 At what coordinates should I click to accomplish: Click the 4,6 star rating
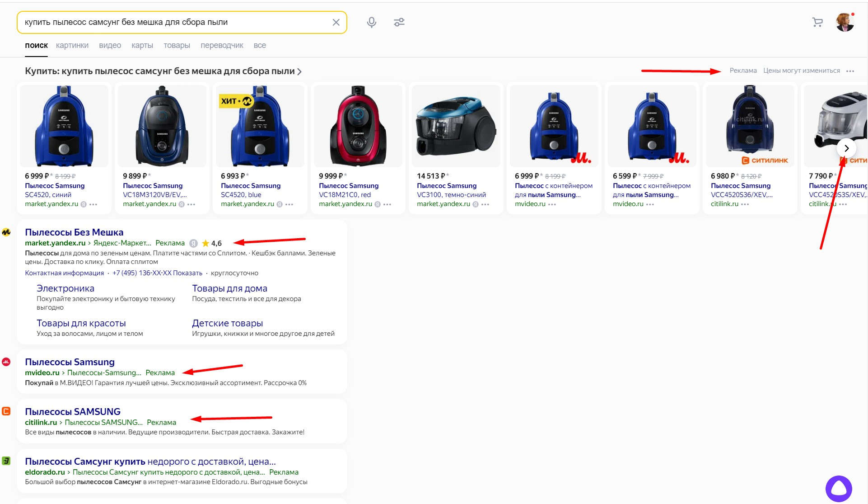click(x=212, y=243)
